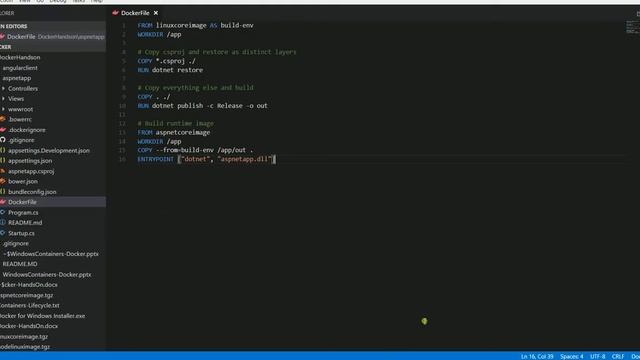Open the Ln 16, Col 39 position indicator

(x=537, y=356)
